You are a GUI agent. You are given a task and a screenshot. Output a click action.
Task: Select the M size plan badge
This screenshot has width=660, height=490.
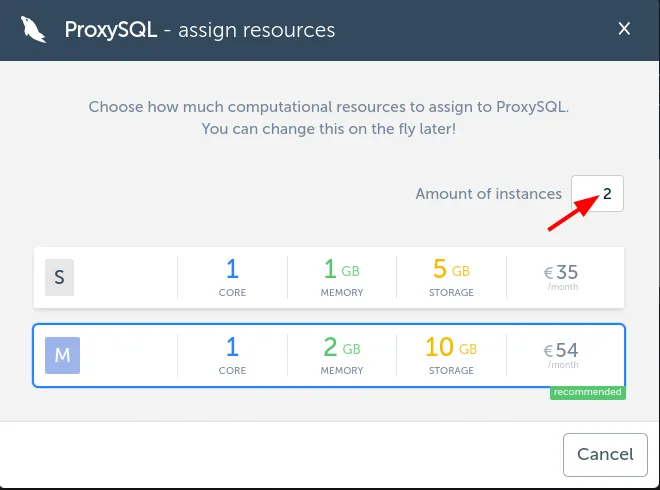[x=62, y=355]
